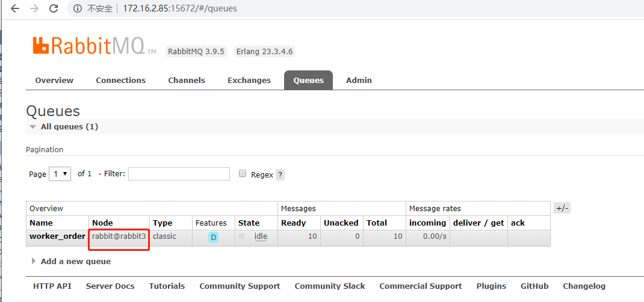This screenshot has height=302, width=644.
Task: Open the Commercial Support link
Action: tap(421, 286)
